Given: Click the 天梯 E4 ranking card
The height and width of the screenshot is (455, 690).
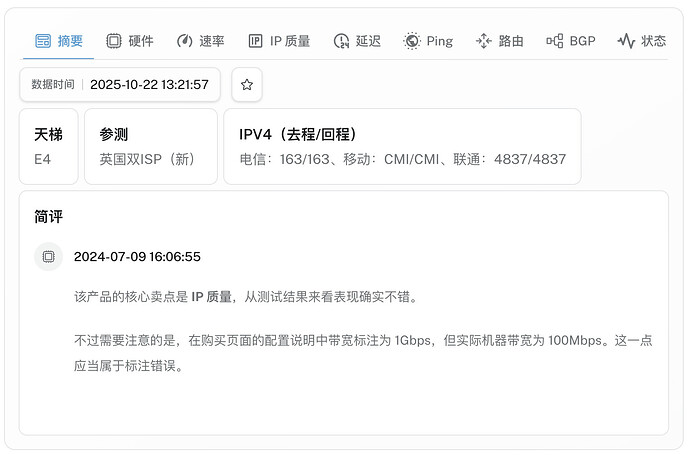Looking at the screenshot, I should click(48, 147).
